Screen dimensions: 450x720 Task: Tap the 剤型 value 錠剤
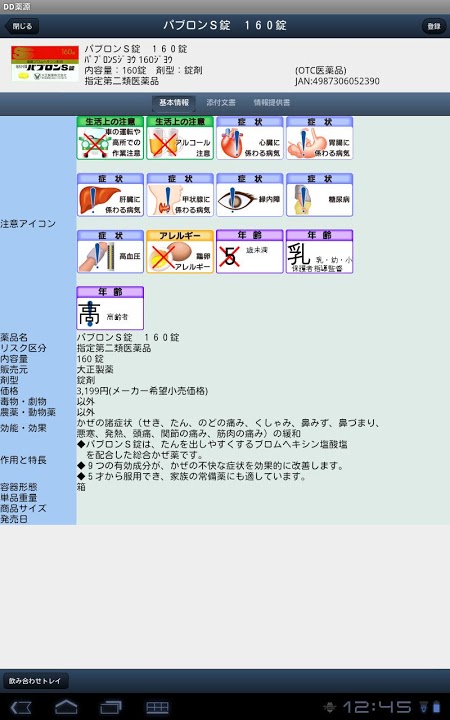tap(86, 380)
